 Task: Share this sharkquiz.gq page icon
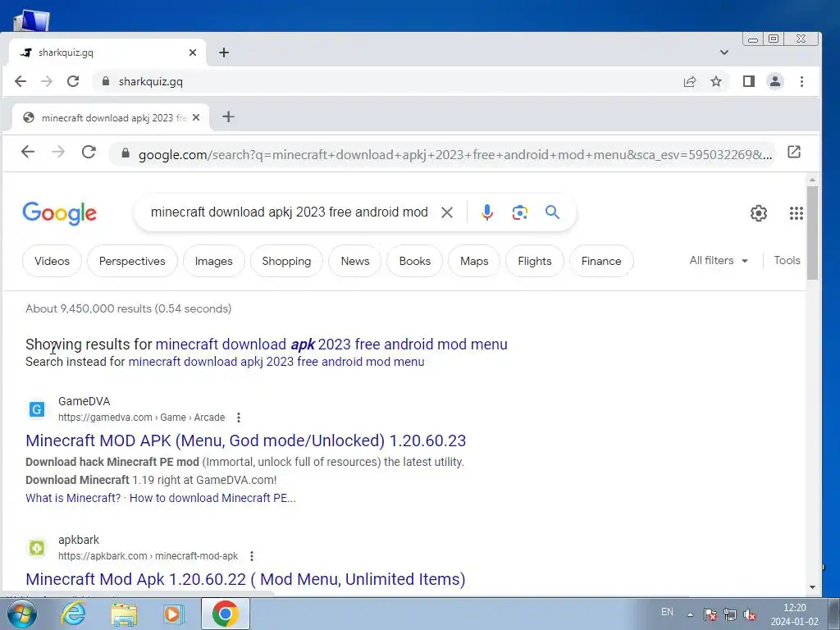click(x=689, y=81)
